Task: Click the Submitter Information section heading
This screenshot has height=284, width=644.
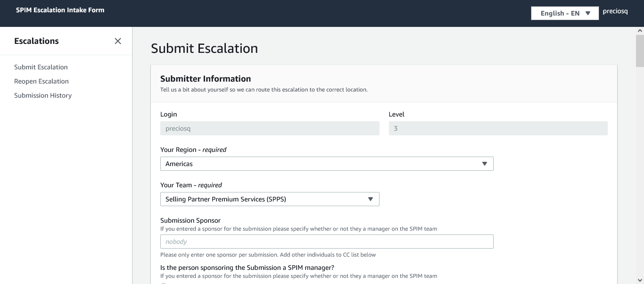Action: [x=206, y=79]
